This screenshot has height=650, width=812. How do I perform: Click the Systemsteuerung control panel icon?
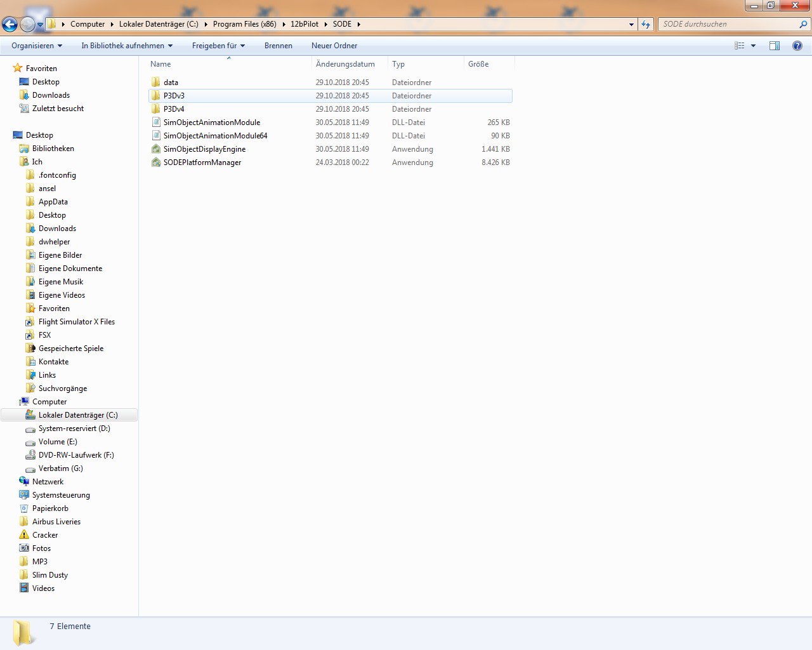pyautogui.click(x=24, y=495)
